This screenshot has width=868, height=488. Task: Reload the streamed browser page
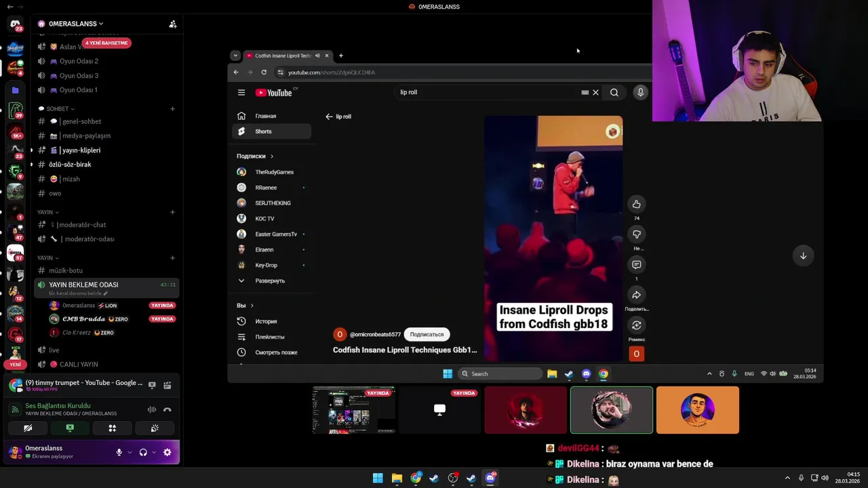[x=264, y=73]
